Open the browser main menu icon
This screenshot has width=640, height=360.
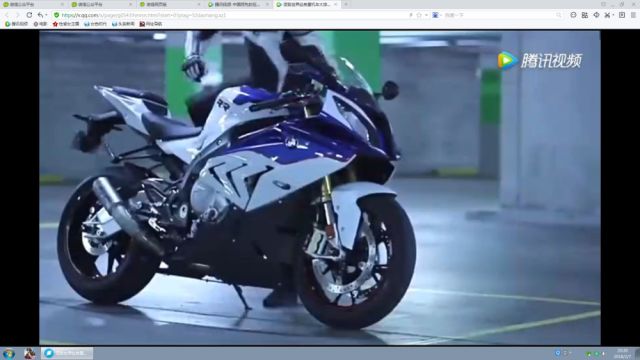coord(633,15)
